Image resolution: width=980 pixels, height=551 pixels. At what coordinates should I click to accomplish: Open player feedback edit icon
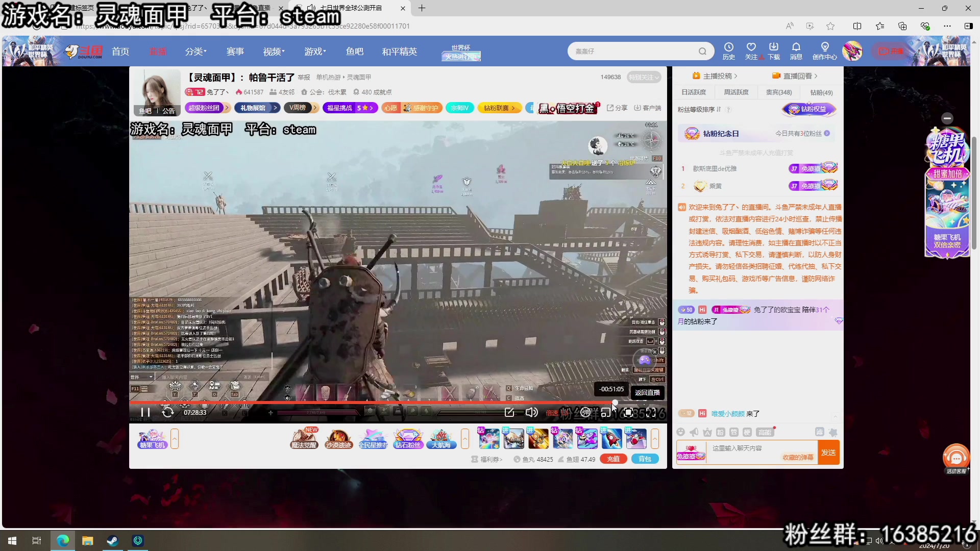509,412
